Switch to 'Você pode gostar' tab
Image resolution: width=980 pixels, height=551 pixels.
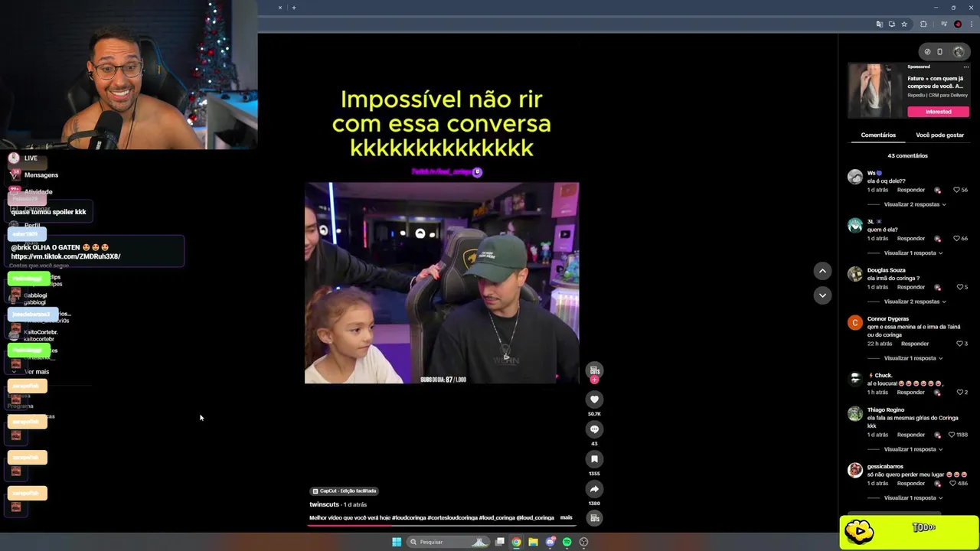(939, 135)
